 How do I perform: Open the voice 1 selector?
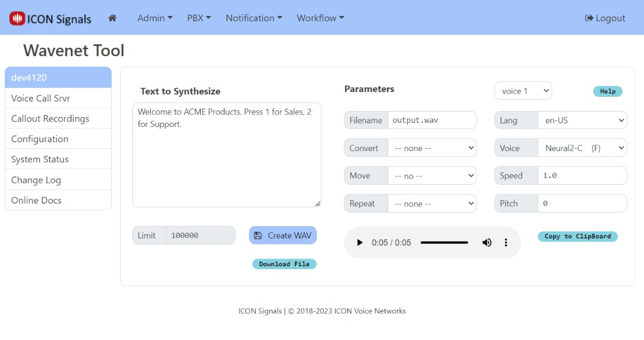click(x=523, y=90)
